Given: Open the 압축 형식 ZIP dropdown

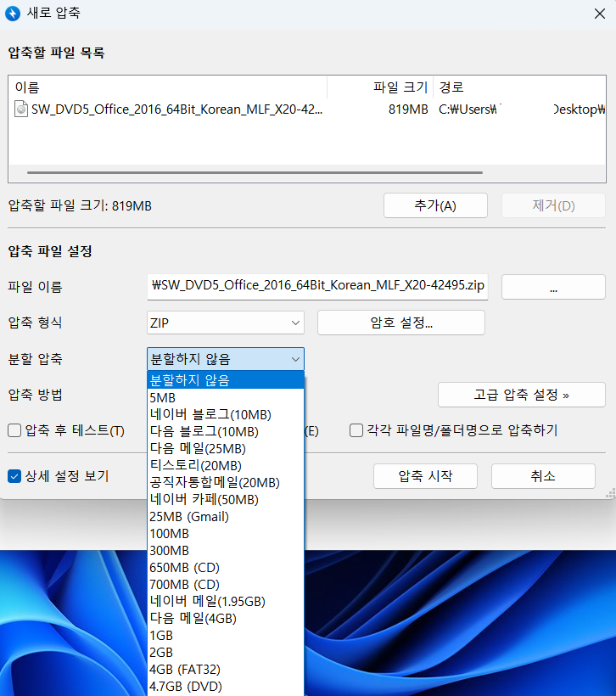Looking at the screenshot, I should click(x=226, y=323).
